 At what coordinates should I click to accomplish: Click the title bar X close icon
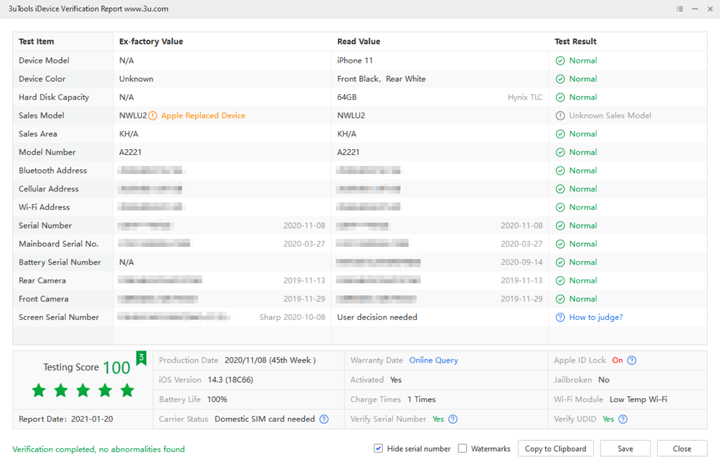click(x=710, y=9)
